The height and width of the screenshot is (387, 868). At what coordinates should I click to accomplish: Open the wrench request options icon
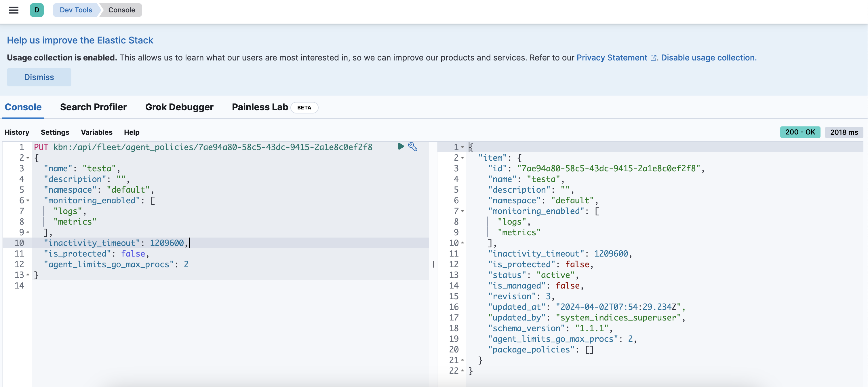413,146
